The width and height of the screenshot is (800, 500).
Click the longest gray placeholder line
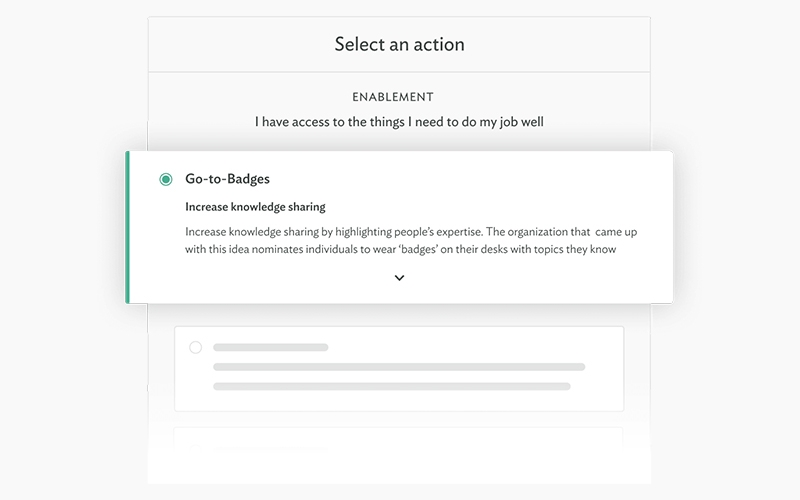click(x=399, y=367)
